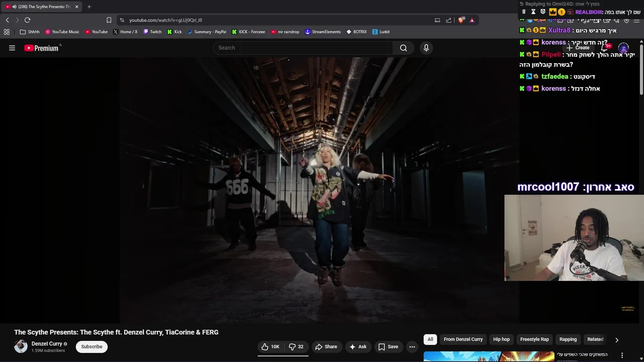This screenshot has width=644, height=362.
Task: Open the Kick bookmark
Action: click(x=174, y=32)
